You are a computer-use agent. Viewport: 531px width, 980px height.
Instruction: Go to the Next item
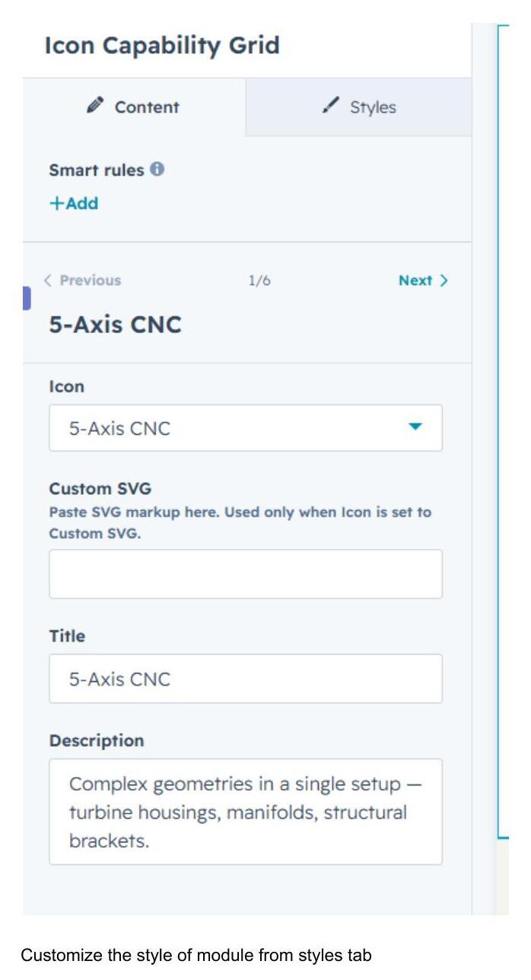click(423, 281)
